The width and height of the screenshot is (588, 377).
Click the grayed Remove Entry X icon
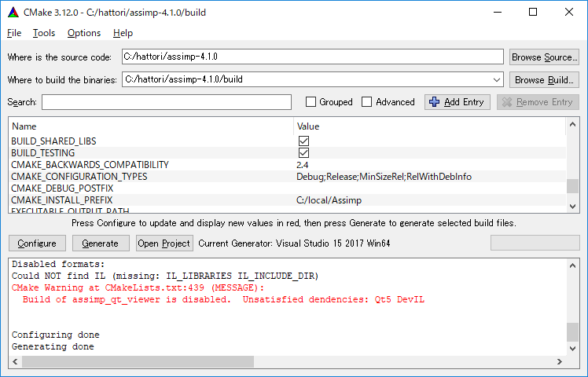pyautogui.click(x=506, y=102)
